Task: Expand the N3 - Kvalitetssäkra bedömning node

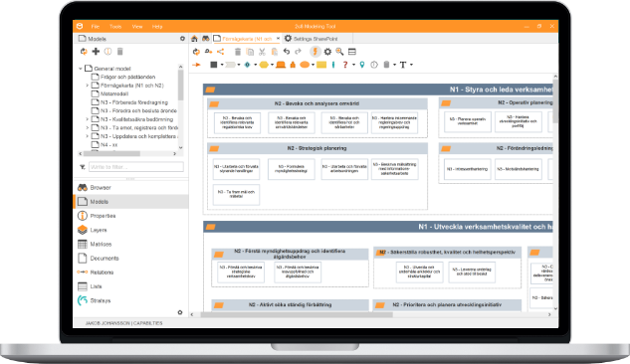Action: pos(88,119)
